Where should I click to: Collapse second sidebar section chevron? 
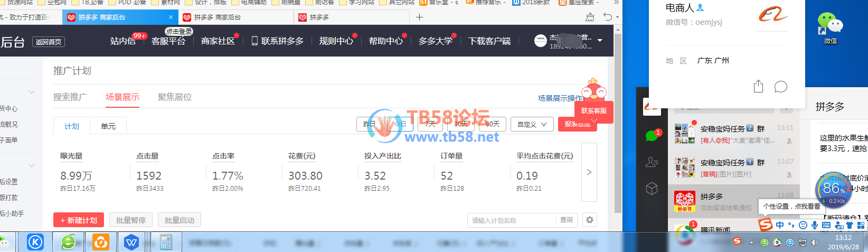click(32, 165)
